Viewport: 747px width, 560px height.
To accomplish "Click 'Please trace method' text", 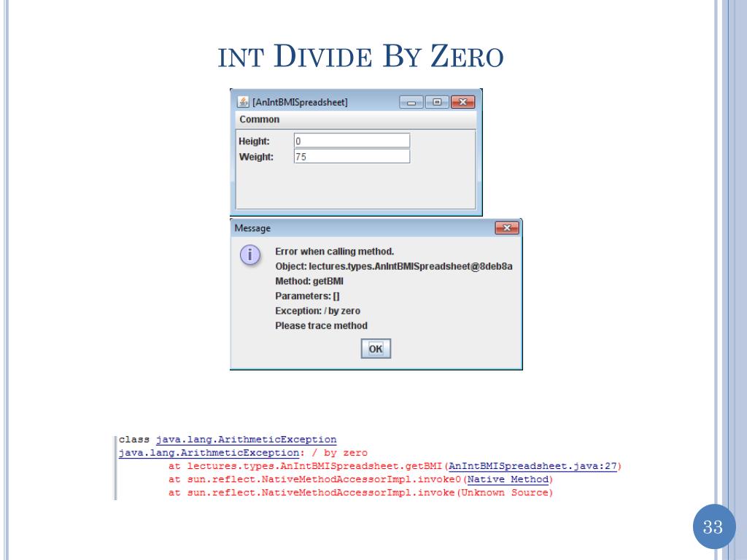I will 321,326.
